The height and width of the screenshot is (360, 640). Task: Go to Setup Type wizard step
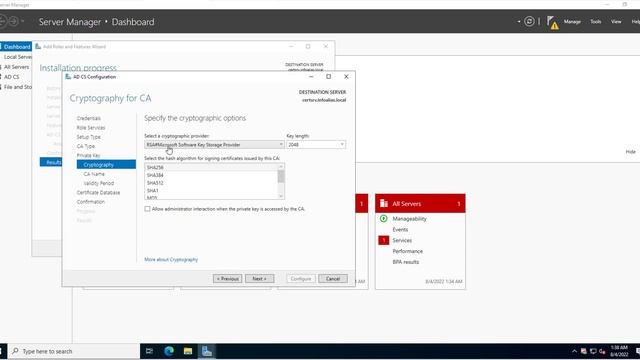[x=89, y=137]
